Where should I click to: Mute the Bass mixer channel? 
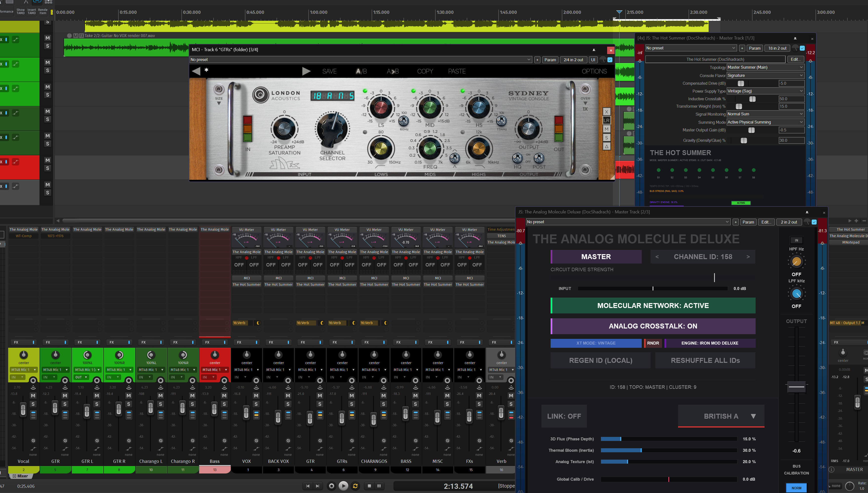pos(224,395)
